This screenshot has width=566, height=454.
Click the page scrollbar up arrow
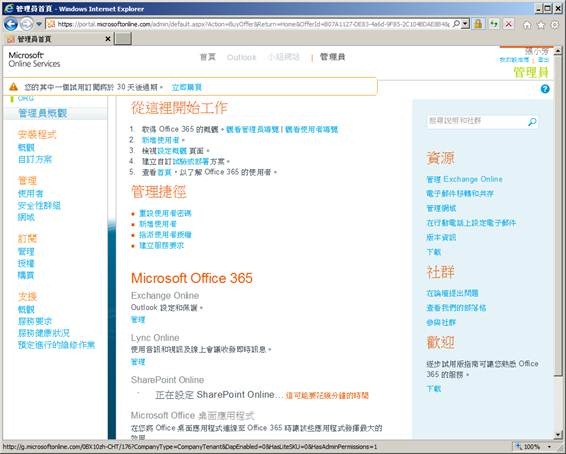[558, 51]
